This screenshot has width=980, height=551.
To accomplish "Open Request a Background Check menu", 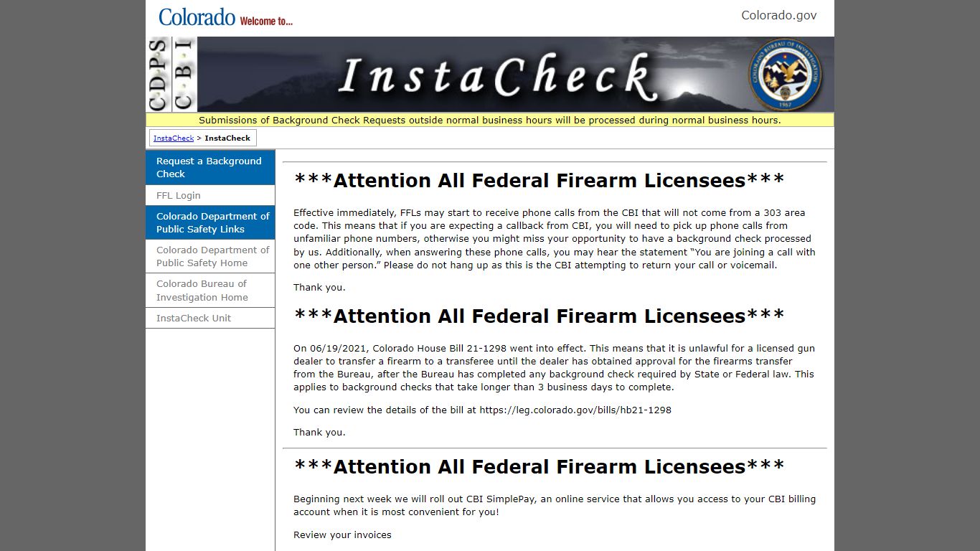I will click(x=210, y=167).
